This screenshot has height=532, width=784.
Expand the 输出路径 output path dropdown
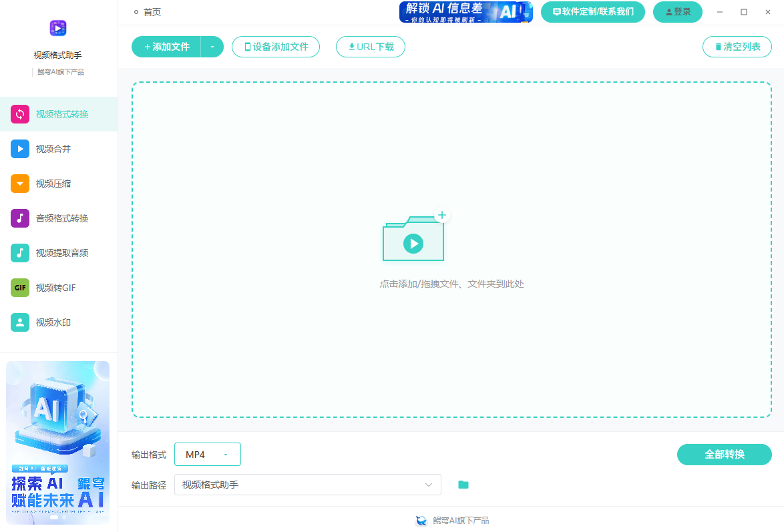427,484
